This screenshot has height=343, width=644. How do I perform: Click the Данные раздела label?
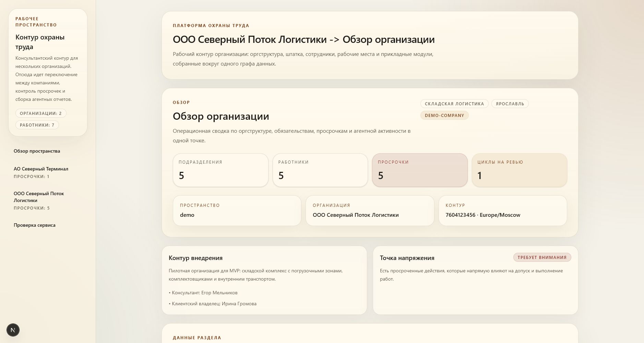tap(197, 338)
